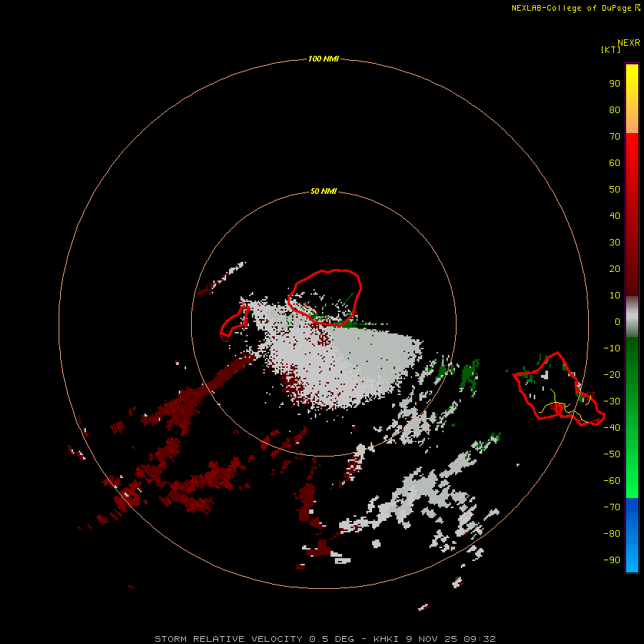The height and width of the screenshot is (644, 644).
Task: Click the "-40" value on the velocity scale
Action: coord(612,428)
